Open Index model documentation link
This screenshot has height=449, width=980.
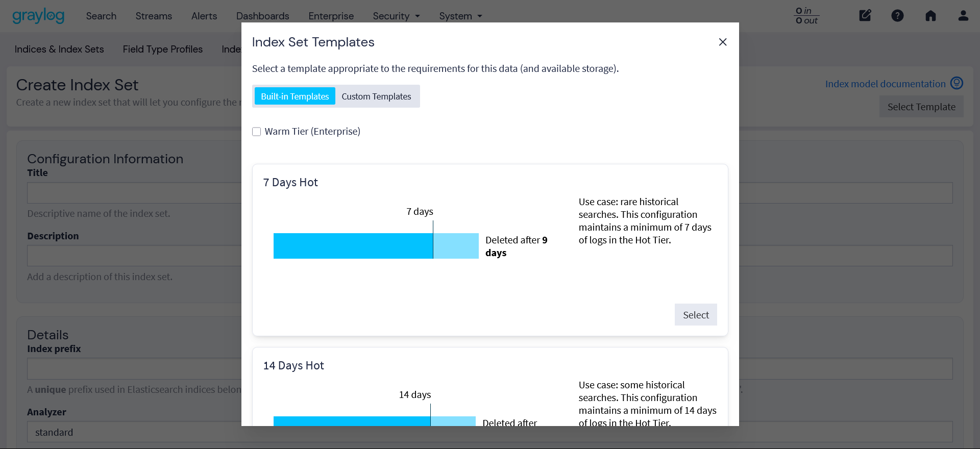tap(885, 84)
